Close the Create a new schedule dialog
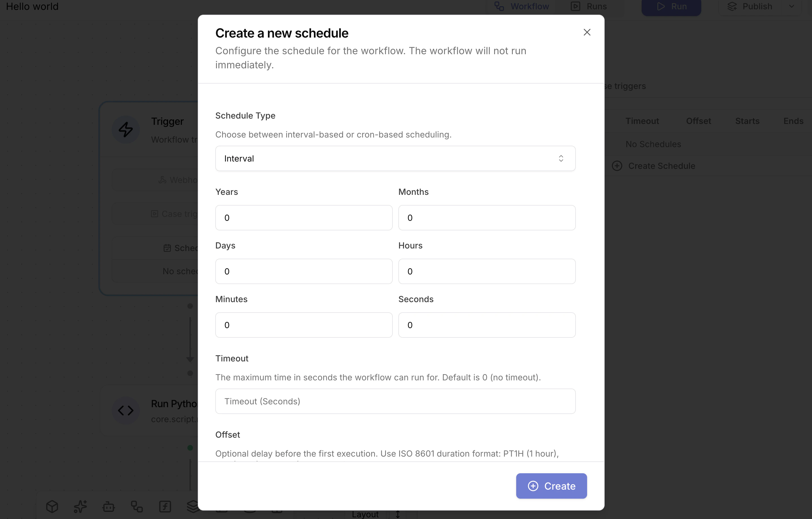812x519 pixels. [x=587, y=32]
